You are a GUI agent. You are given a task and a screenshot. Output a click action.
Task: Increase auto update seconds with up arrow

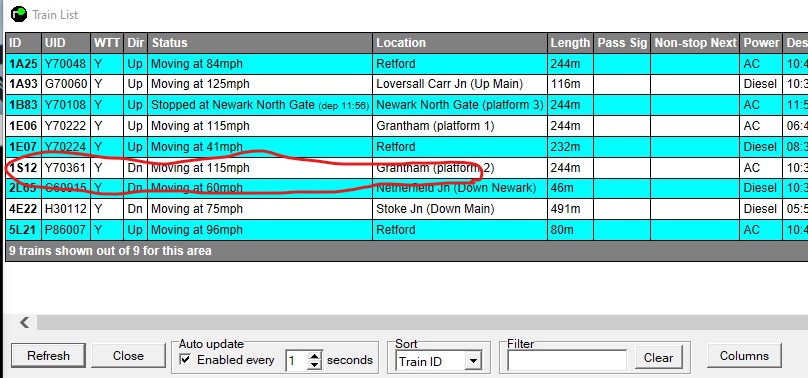coord(314,356)
